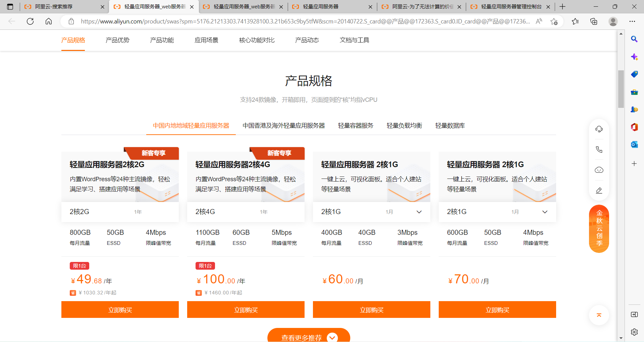Click the scrollbar down arrow

621,338
